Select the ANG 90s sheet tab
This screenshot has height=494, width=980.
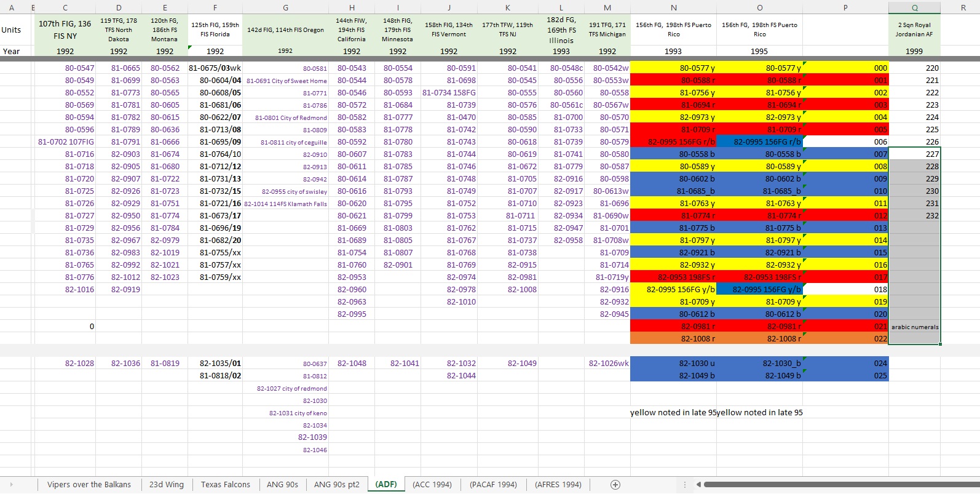282,485
